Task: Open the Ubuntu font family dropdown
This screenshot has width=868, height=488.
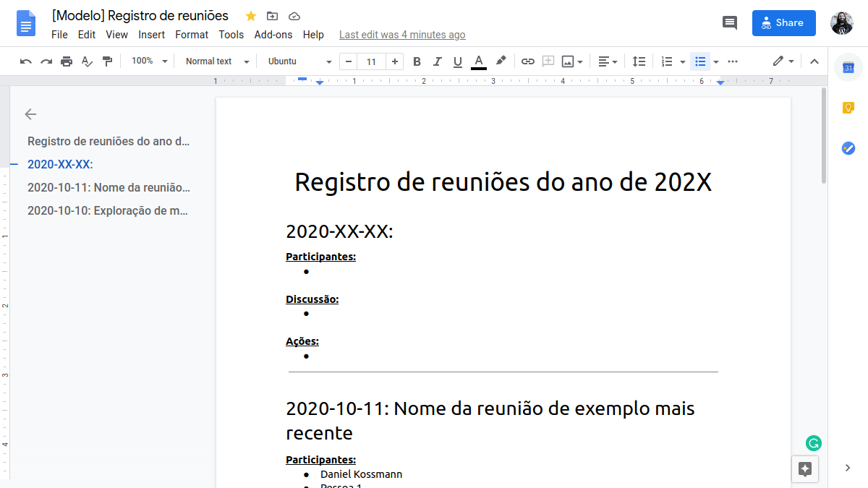Action: [x=299, y=61]
